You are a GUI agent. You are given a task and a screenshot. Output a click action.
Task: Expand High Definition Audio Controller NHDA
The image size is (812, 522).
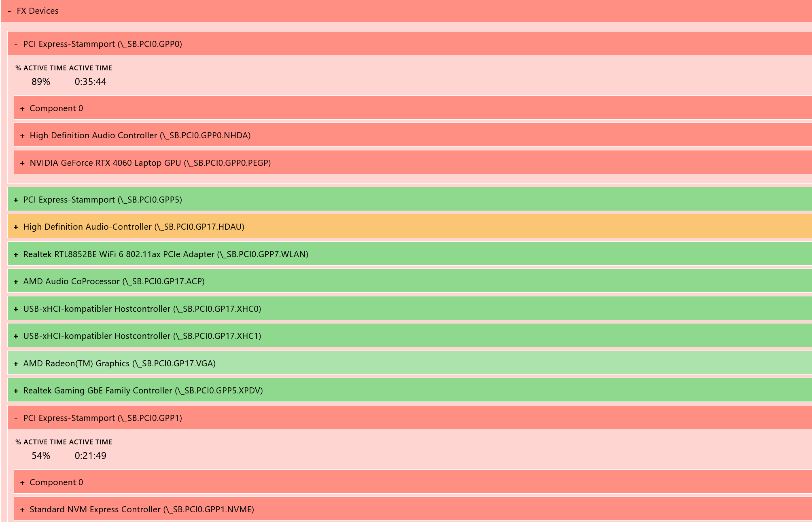22,135
